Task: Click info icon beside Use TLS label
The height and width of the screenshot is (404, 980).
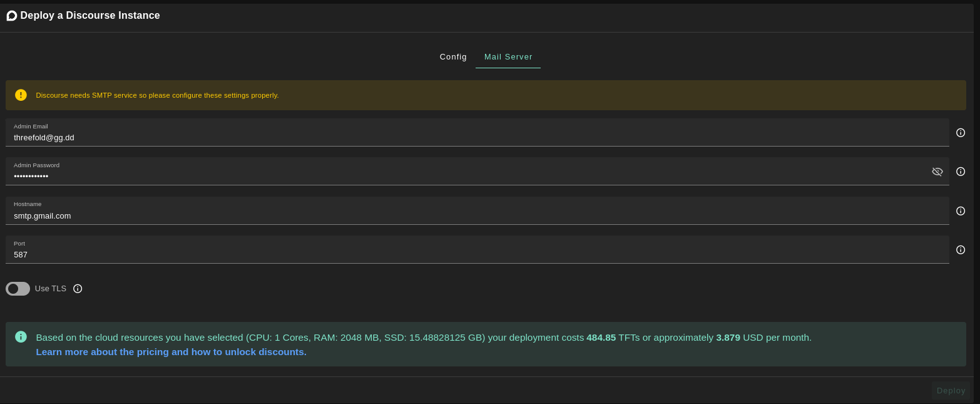Action: [x=78, y=289]
